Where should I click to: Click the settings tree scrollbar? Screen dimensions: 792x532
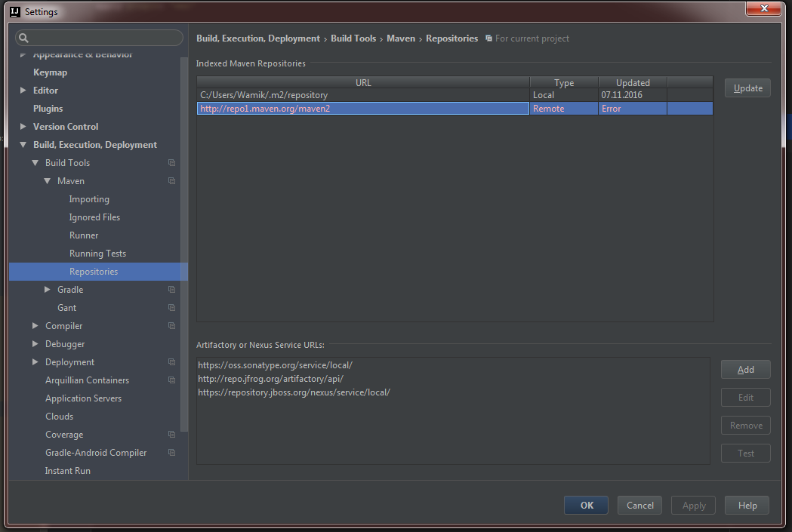[x=184, y=244]
